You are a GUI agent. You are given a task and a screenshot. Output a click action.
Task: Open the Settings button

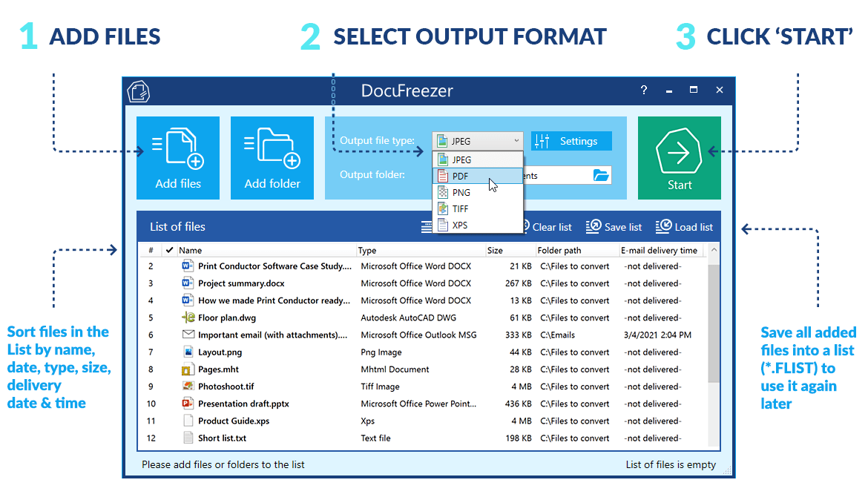[571, 141]
